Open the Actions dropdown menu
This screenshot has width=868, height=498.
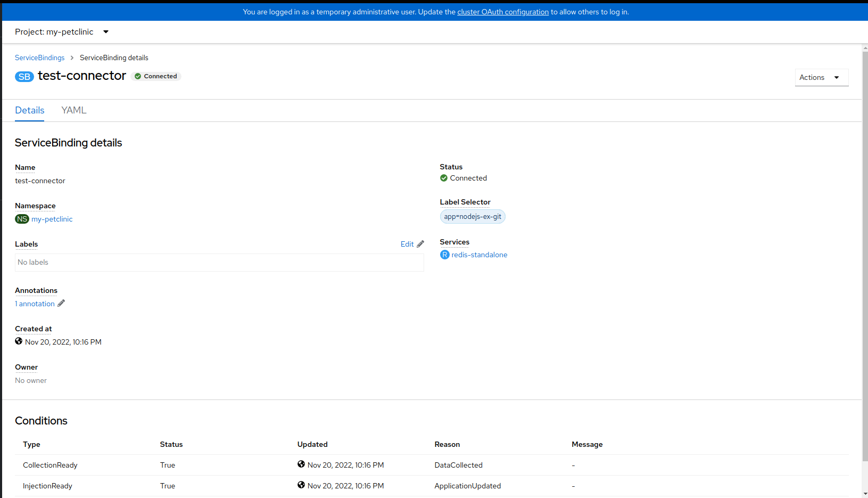[x=822, y=77]
